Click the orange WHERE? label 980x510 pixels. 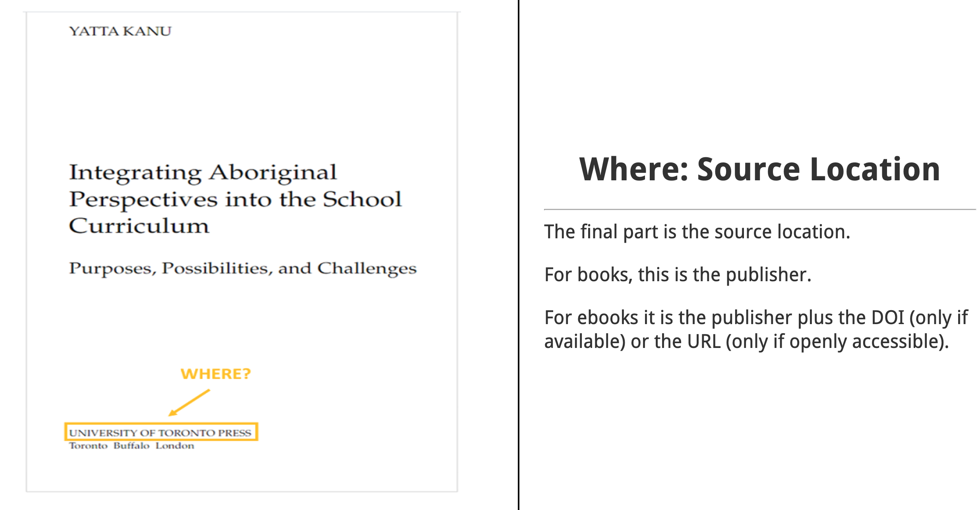pos(216,374)
